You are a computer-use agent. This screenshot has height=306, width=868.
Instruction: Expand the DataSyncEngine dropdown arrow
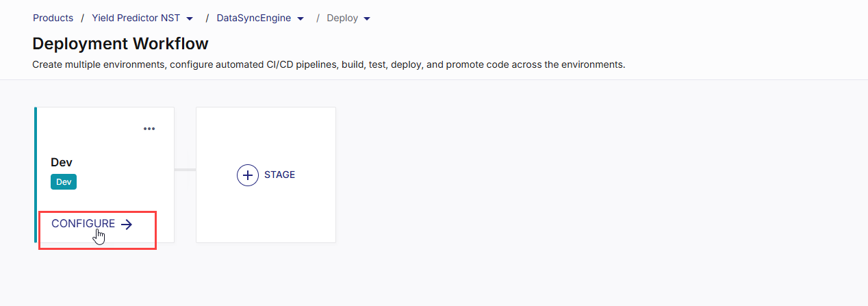(301, 18)
